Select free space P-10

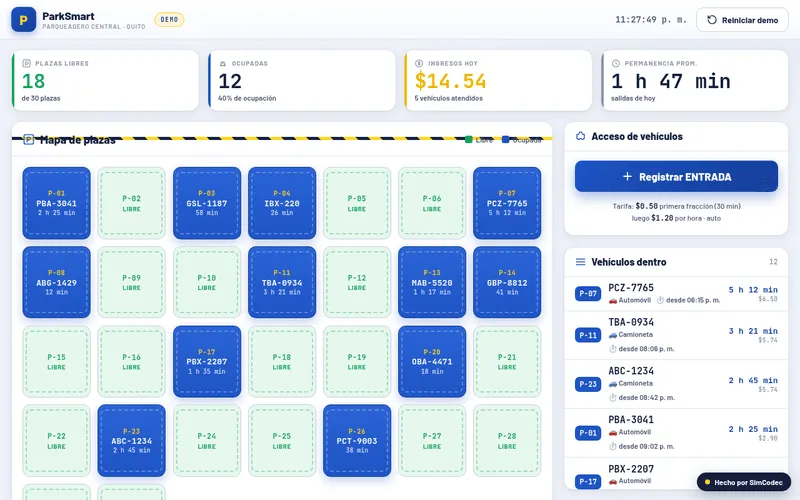[207, 282]
